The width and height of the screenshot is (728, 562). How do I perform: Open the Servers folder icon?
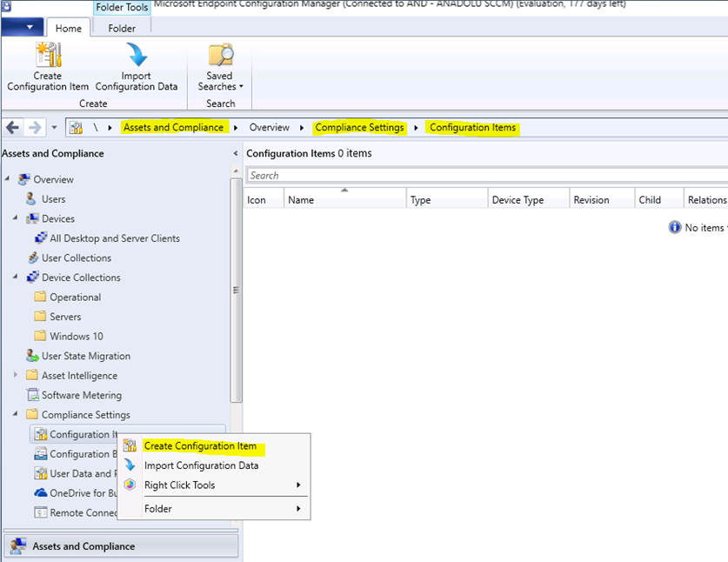tap(40, 317)
